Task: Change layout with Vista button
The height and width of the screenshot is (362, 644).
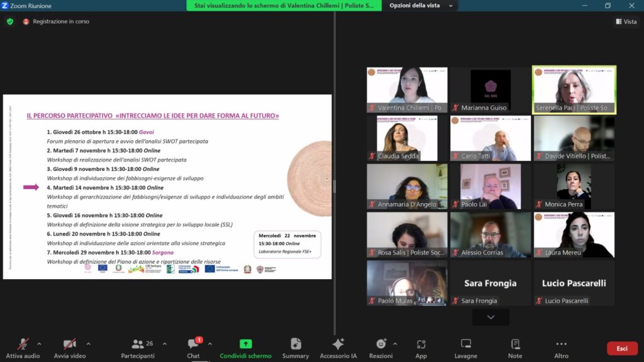Action: 626,21
